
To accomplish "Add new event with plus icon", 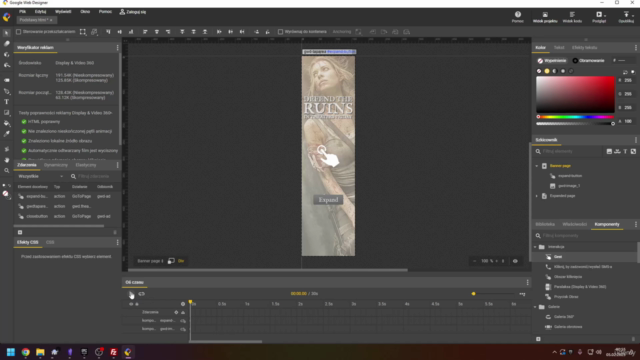I will coord(20,232).
